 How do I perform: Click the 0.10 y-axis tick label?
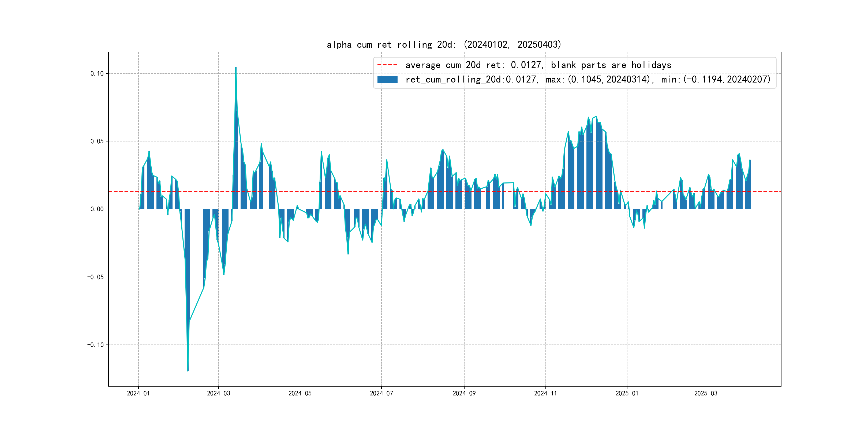[x=97, y=73]
